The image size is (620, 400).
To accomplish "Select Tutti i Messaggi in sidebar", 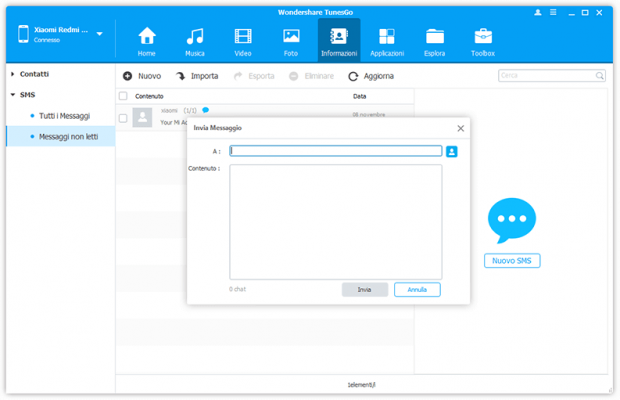I will coord(64,116).
